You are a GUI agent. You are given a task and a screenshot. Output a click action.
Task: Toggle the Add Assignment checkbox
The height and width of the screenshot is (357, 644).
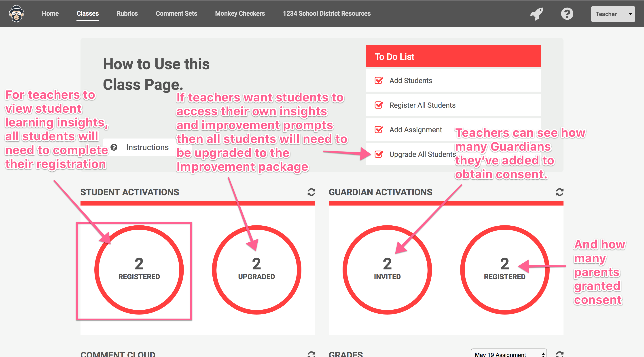click(x=379, y=130)
